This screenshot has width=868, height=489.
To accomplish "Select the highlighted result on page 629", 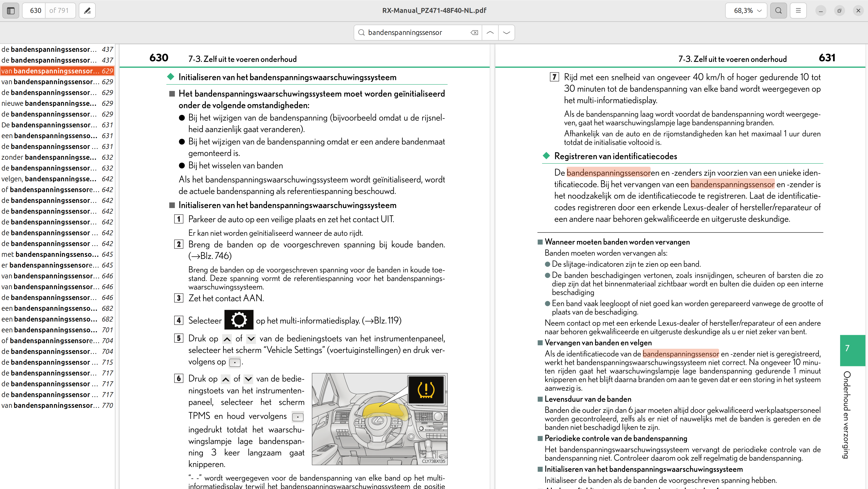I will click(x=57, y=71).
